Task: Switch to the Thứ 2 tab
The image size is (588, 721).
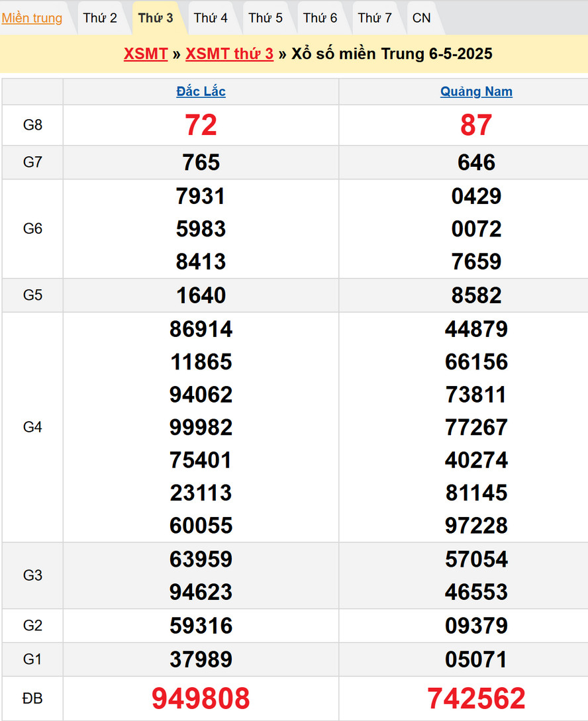Action: pos(100,18)
